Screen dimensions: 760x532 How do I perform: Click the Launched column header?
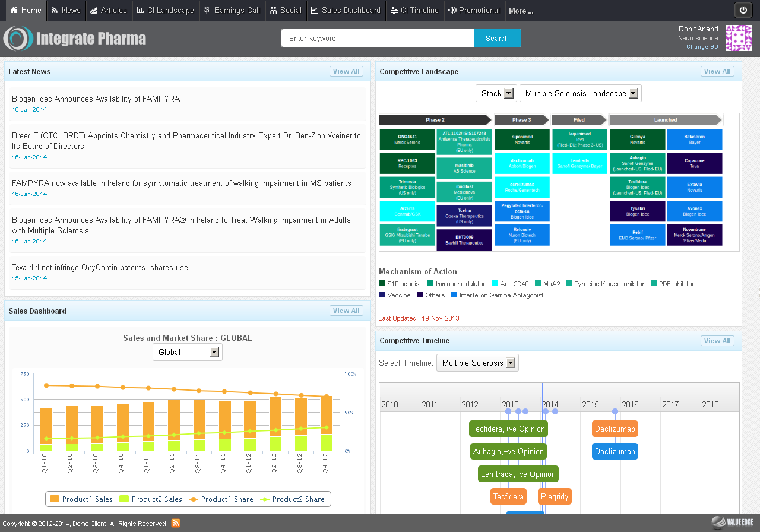[x=666, y=120]
